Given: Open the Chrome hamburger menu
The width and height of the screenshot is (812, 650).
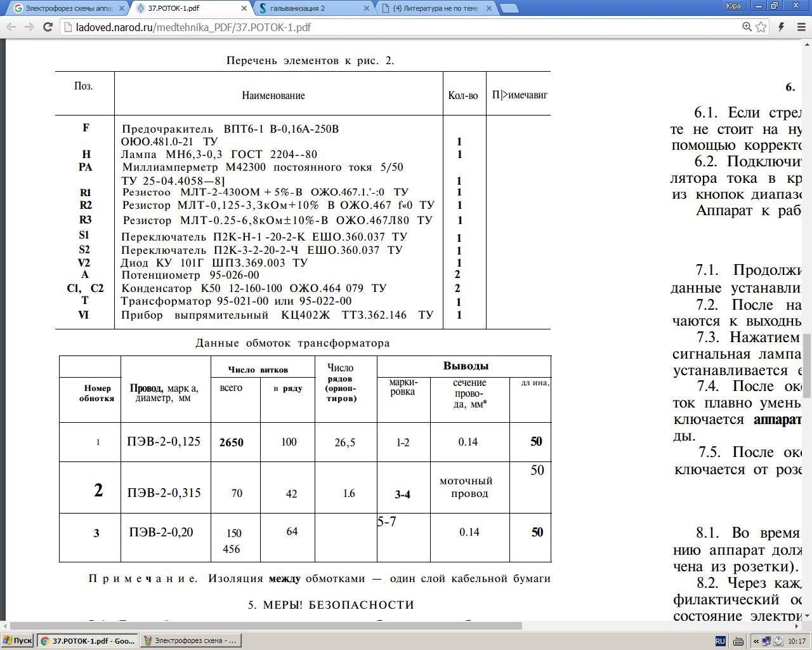Looking at the screenshot, I should coord(800,27).
